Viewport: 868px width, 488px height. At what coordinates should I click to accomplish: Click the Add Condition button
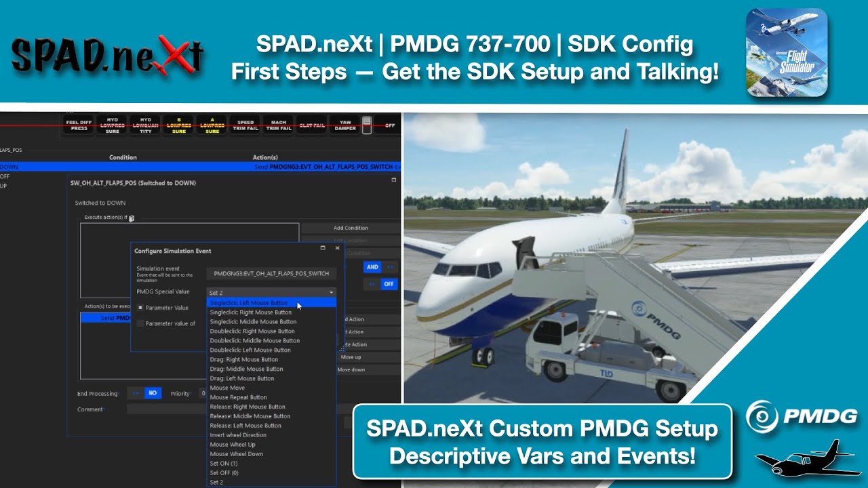tap(351, 228)
